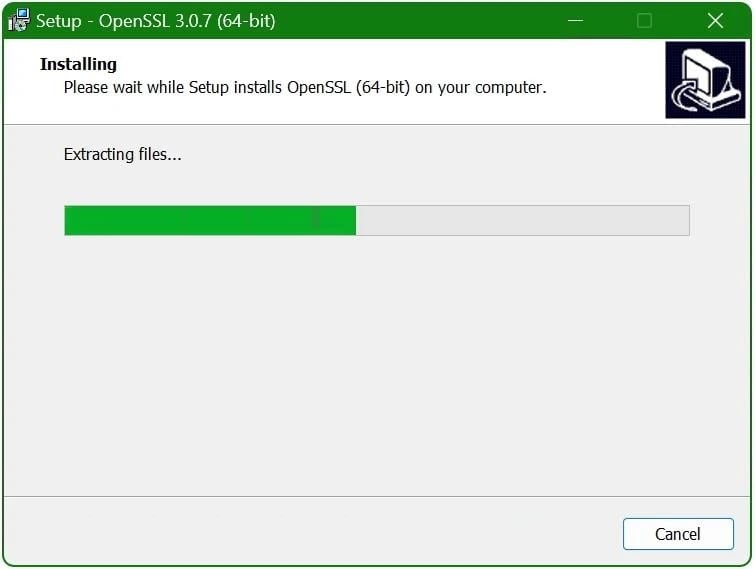
Task: Select the 'Extracting files...' status label
Action: coord(122,154)
